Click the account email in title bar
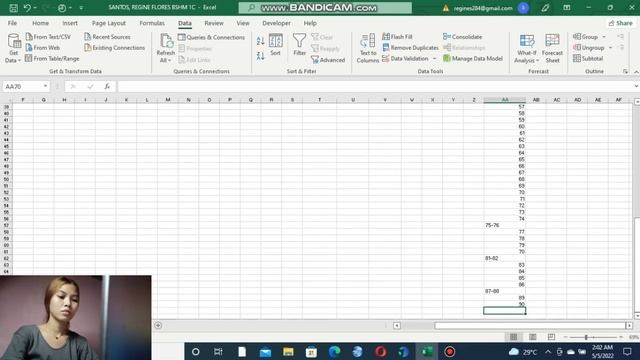This screenshot has width=640, height=360. pos(483,8)
